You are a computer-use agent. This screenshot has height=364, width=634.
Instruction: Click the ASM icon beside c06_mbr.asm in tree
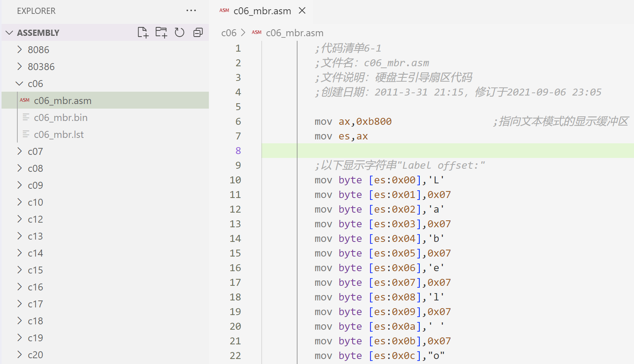click(x=25, y=100)
